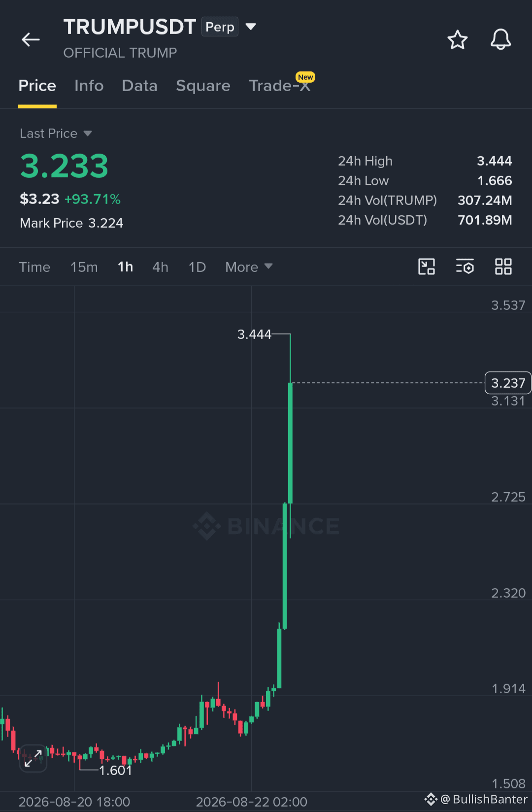Expand chart to fullscreen icon
The height and width of the screenshot is (812, 532).
click(x=33, y=758)
